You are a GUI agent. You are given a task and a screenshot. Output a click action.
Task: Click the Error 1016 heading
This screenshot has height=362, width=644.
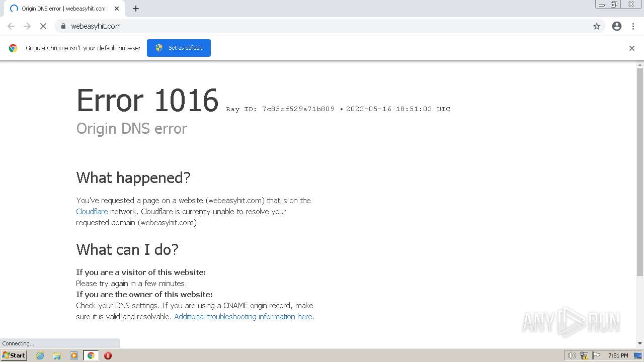[x=147, y=100]
